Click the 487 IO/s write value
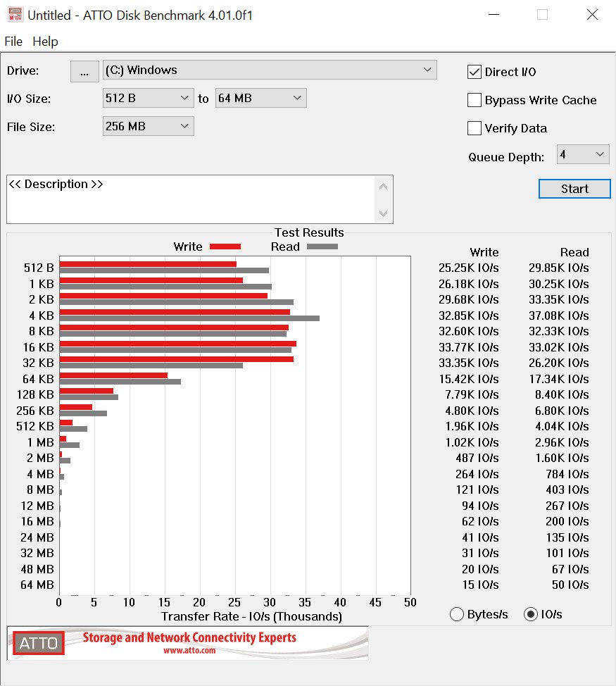The height and width of the screenshot is (686, 616). 477,458
